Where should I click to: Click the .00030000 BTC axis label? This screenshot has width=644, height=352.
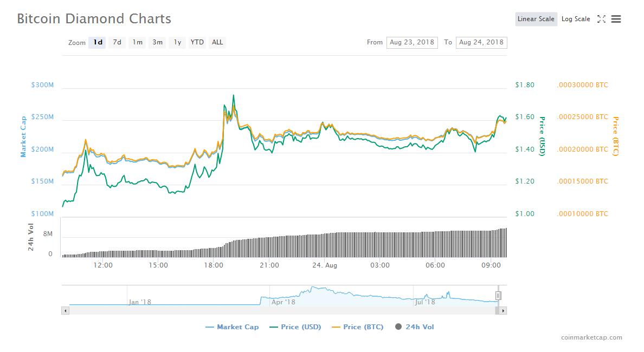(582, 85)
